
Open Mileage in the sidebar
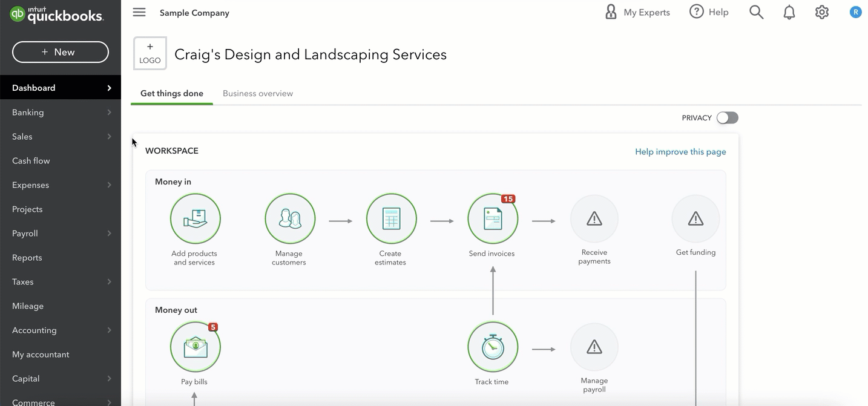pyautogui.click(x=61, y=306)
